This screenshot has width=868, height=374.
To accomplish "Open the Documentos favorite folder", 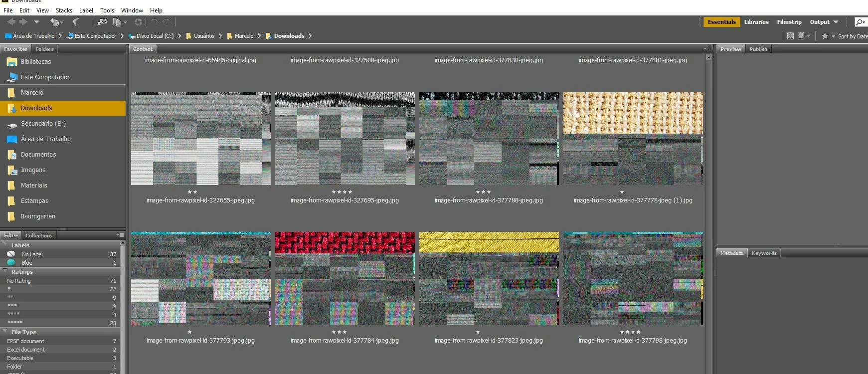I will click(x=63, y=155).
